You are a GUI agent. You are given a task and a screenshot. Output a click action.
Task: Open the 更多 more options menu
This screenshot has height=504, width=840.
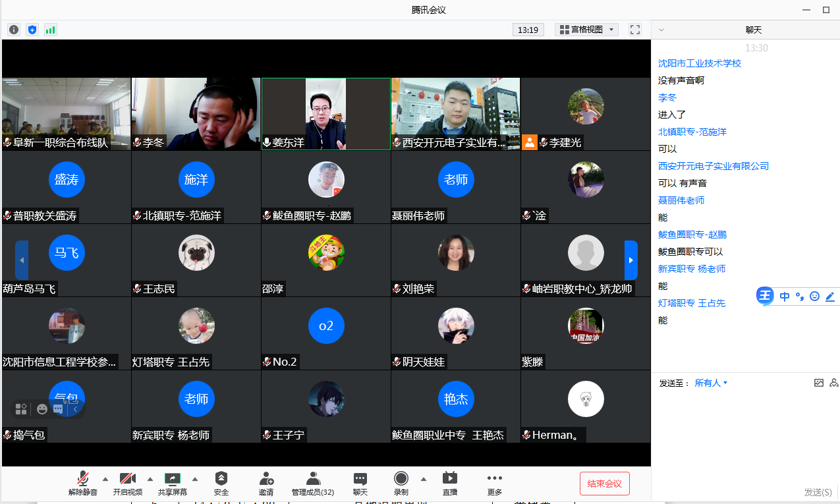(x=494, y=483)
